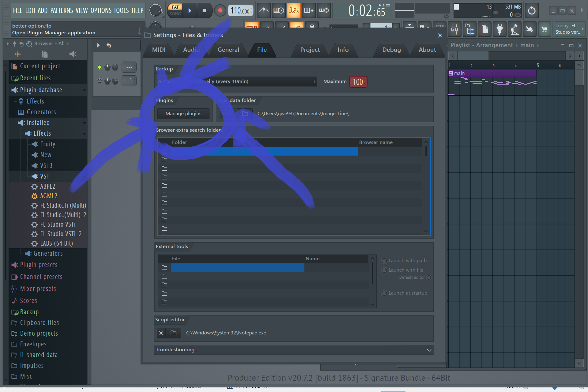Click the plugin picker plug icon
Viewport: 588px width, 392px height.
(x=499, y=29)
